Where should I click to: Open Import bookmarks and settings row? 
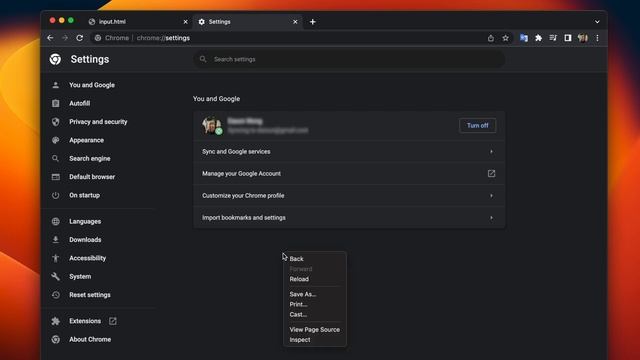tap(349, 218)
